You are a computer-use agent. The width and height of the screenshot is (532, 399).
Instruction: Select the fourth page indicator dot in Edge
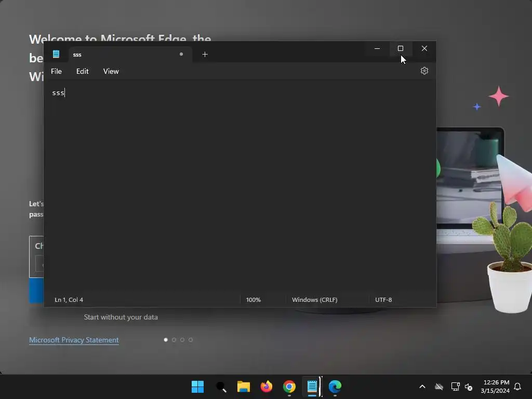click(191, 340)
